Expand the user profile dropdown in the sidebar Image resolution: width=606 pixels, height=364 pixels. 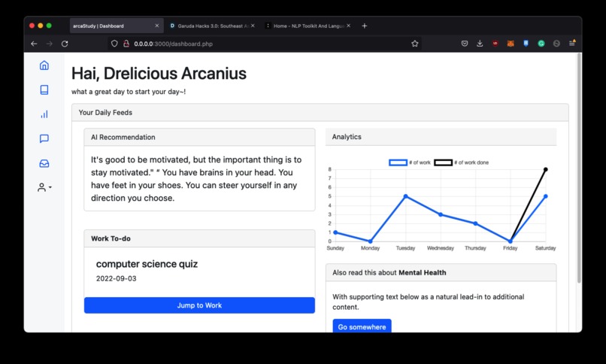pyautogui.click(x=44, y=187)
